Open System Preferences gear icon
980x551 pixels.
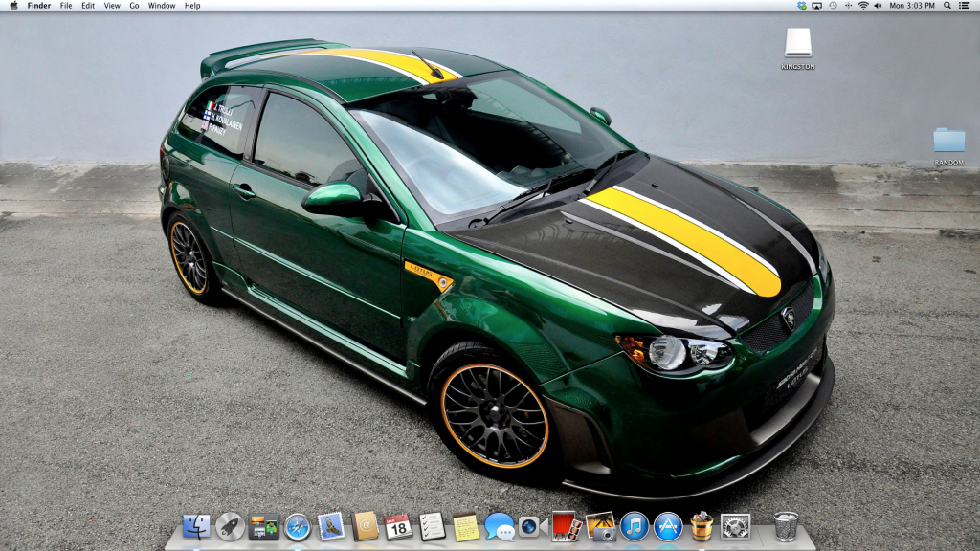[x=735, y=526]
